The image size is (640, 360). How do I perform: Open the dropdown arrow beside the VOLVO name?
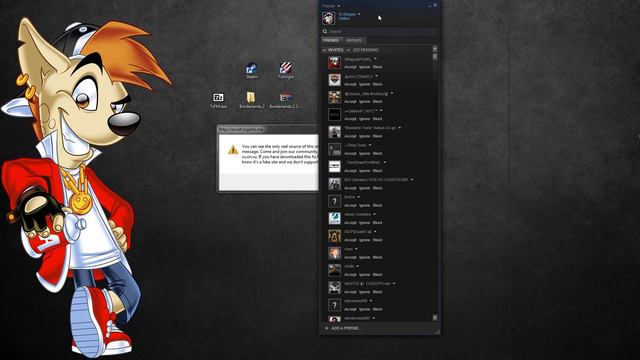click(412, 180)
